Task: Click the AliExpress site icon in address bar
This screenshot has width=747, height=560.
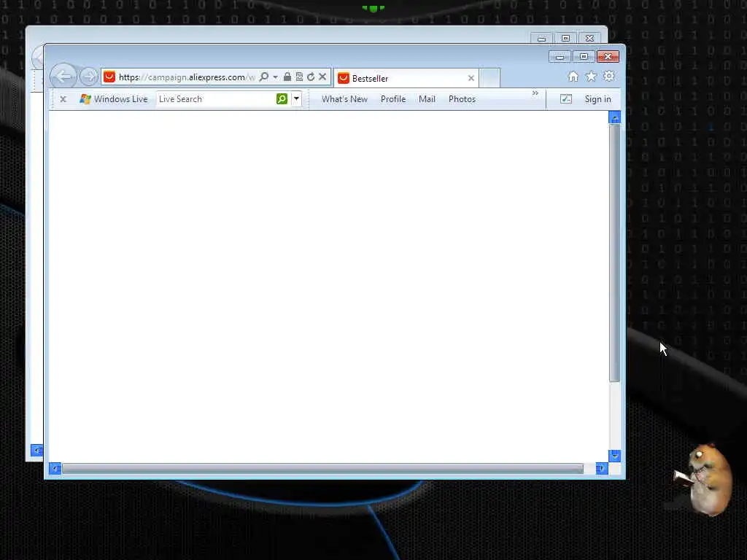Action: click(x=109, y=77)
